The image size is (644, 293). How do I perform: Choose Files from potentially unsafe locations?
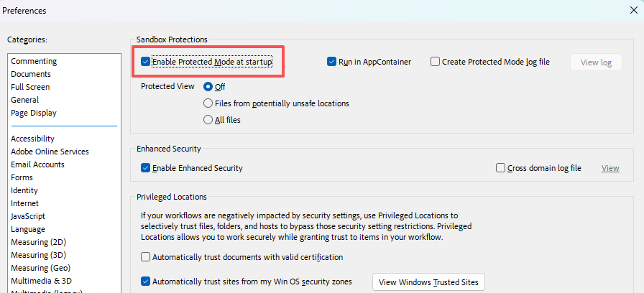click(x=208, y=103)
